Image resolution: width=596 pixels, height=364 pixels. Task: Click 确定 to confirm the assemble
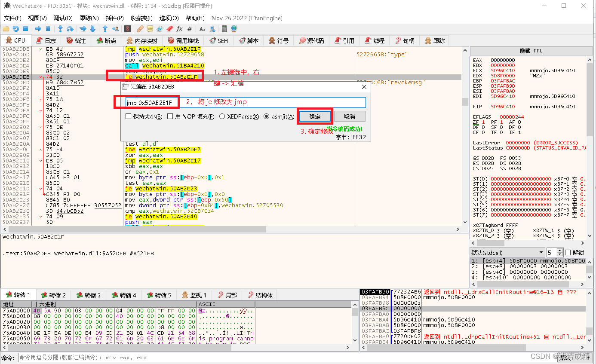point(315,116)
